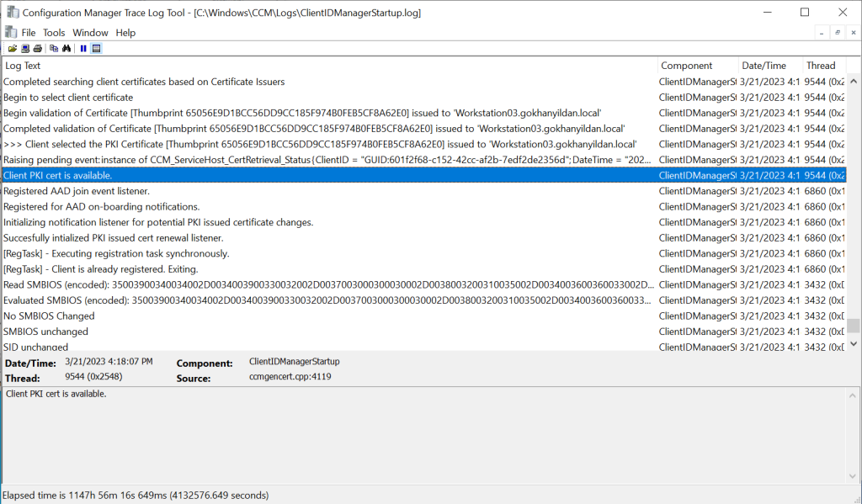Click the log list scrollbar up arrow

[854, 81]
